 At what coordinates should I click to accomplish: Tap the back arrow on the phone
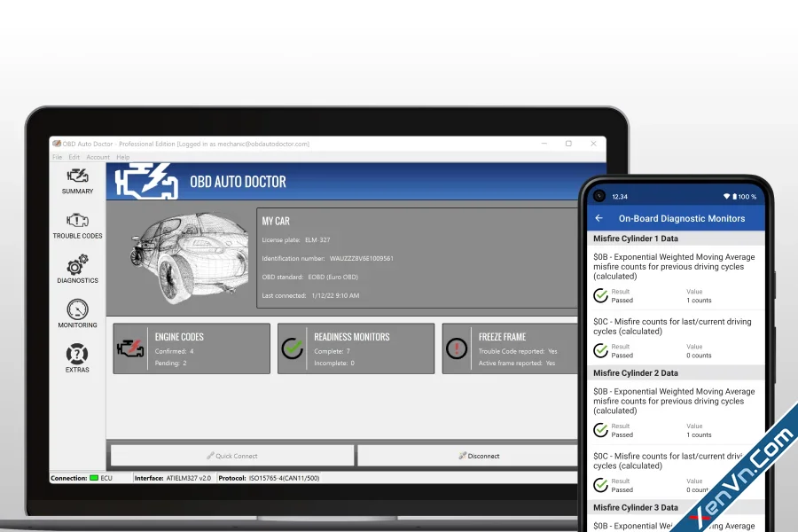click(599, 218)
